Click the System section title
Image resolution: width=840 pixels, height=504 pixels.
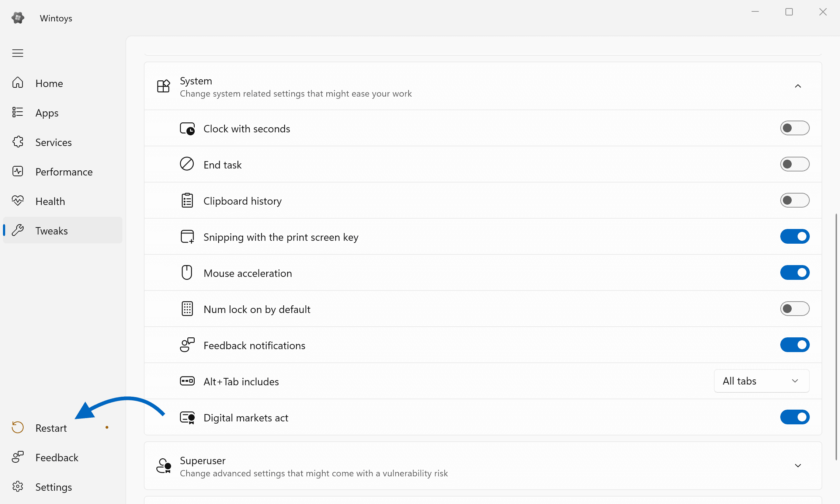point(196,81)
